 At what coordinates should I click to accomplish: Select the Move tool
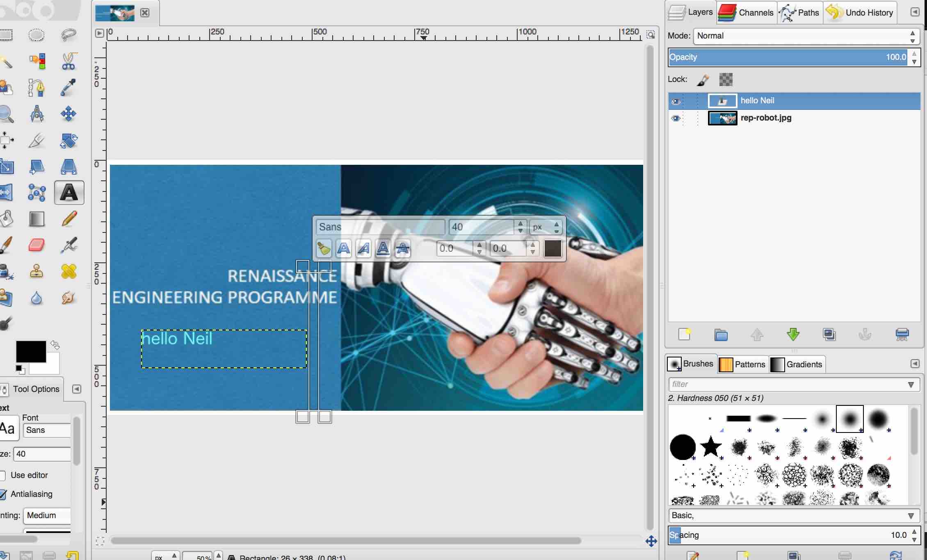click(68, 114)
